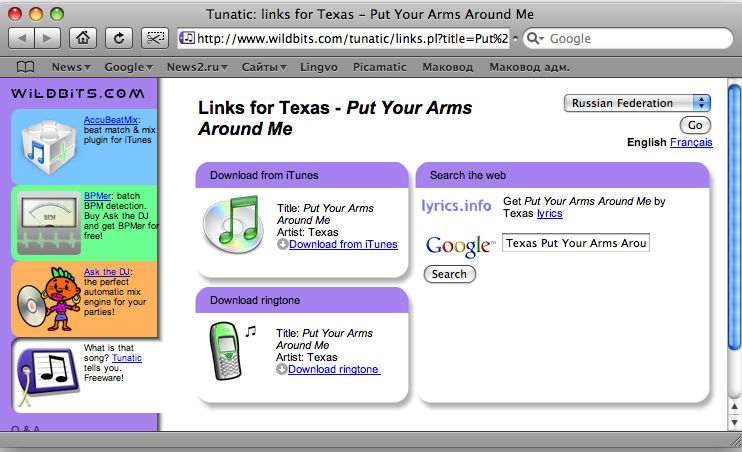The image size is (742, 452).
Task: Open the Russian Federation country dropdown
Action: tap(637, 103)
